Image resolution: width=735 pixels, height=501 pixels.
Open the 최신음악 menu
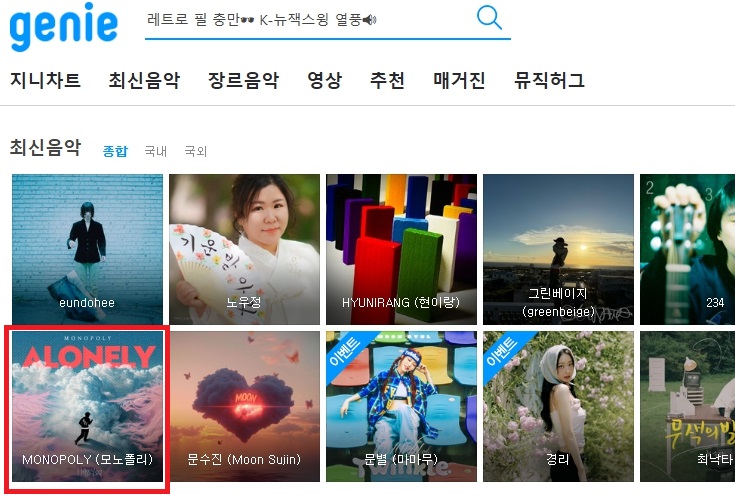click(x=144, y=80)
